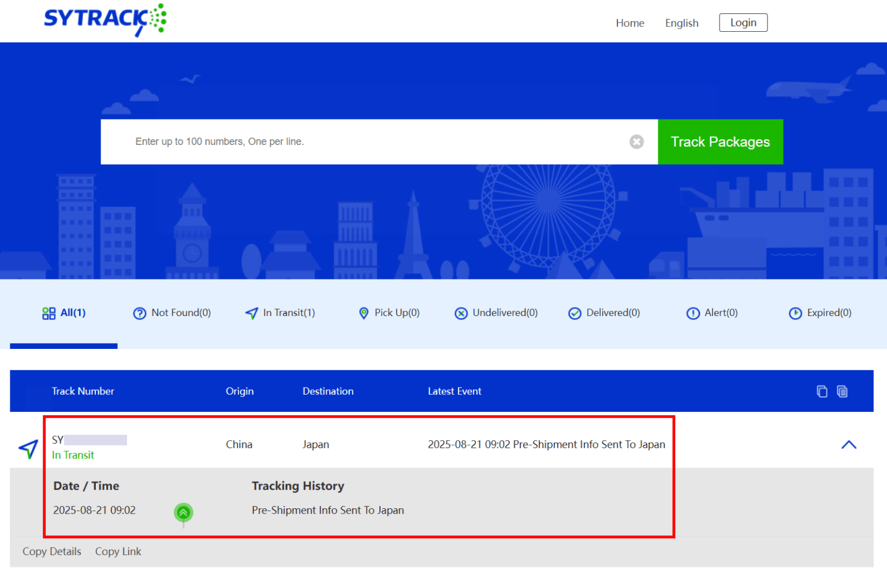Viewport: 887px width, 588px height.
Task: Open the Expired(0) tab
Action: tap(820, 313)
